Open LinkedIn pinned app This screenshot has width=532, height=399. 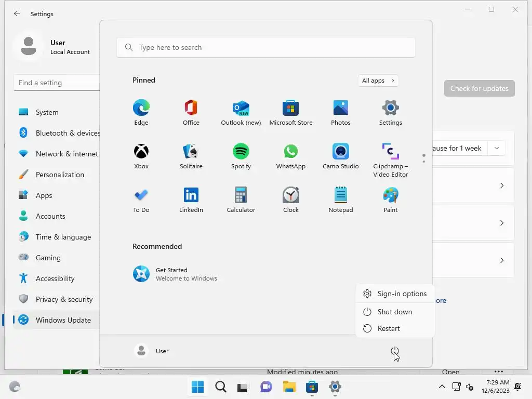pyautogui.click(x=191, y=200)
